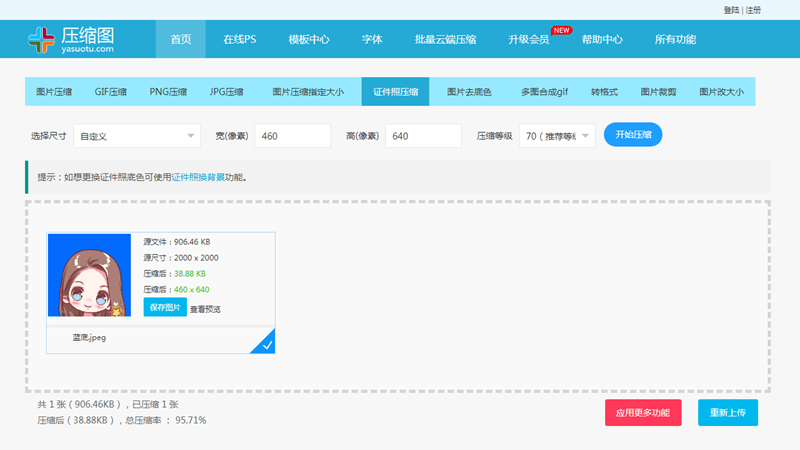Click the 38.88 KB compressed size value
Viewport: 800px width, 450px height.
tap(190, 273)
